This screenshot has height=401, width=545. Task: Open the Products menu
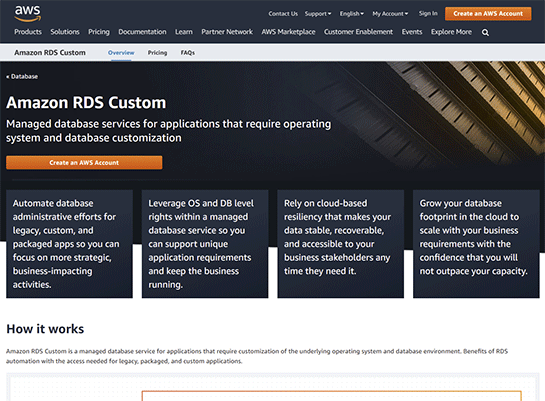pos(28,32)
